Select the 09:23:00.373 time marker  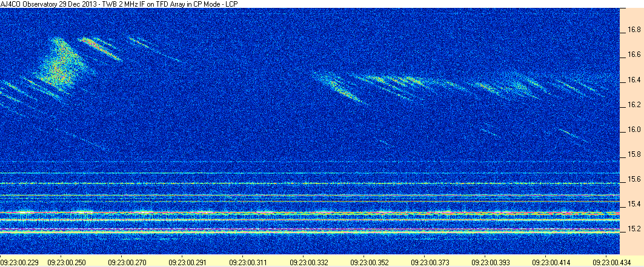pos(428,261)
